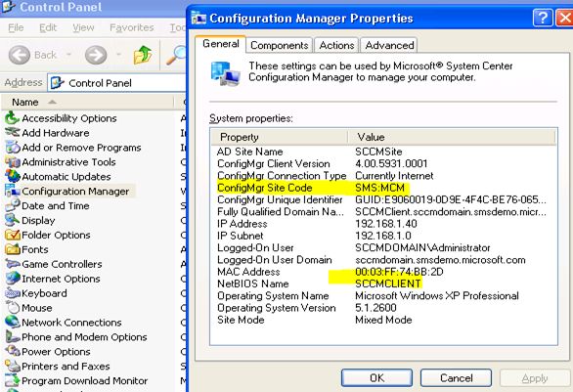Screen dimensions: 573x392
Task: Click the Configuration Manager icon in the list
Action: [12, 191]
